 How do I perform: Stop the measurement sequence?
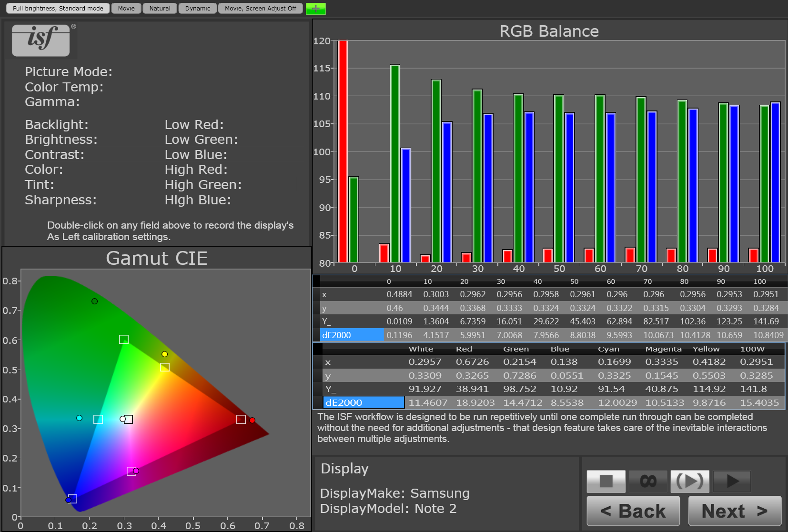pyautogui.click(x=606, y=481)
